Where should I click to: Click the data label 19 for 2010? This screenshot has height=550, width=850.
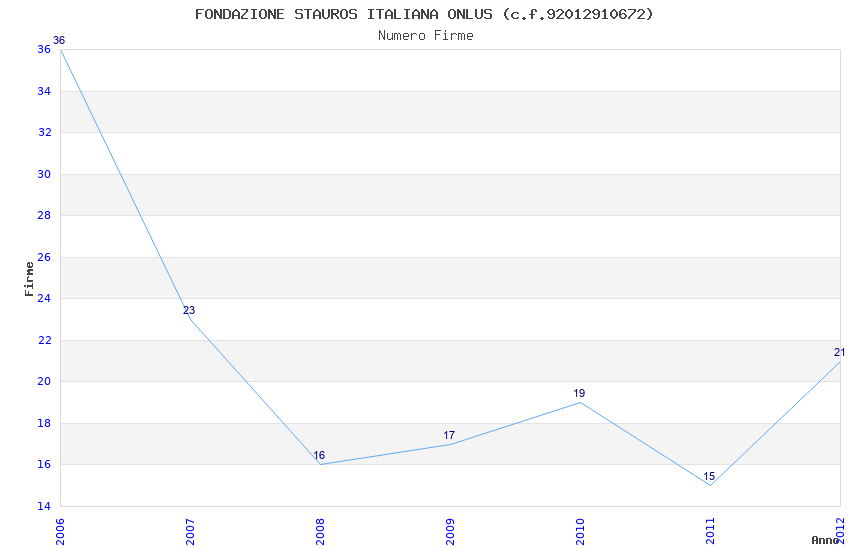point(579,393)
